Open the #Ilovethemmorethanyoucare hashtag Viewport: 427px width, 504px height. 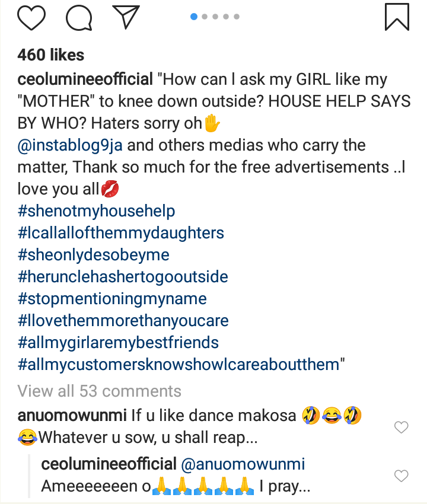[123, 321]
